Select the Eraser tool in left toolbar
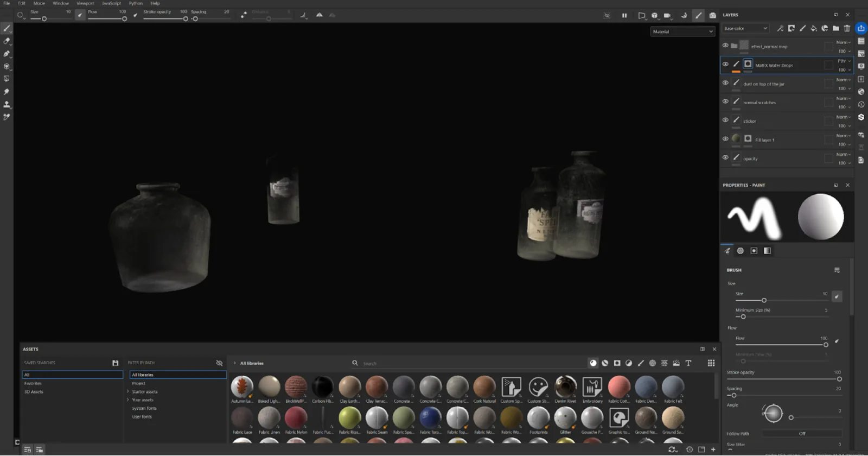This screenshot has height=456, width=868. tap(7, 41)
